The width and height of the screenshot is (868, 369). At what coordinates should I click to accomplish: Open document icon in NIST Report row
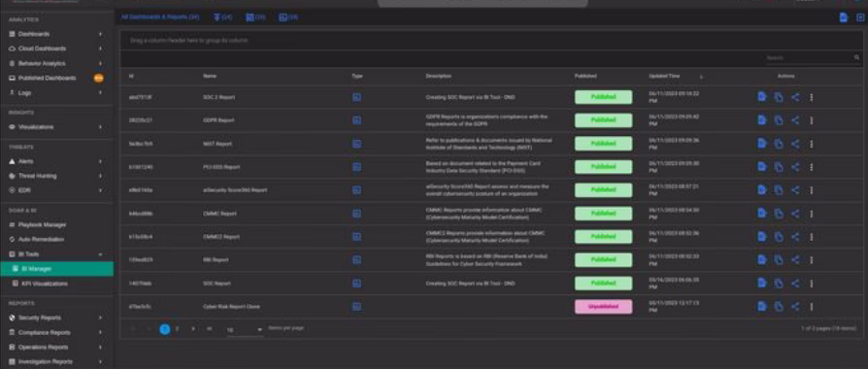tap(762, 144)
